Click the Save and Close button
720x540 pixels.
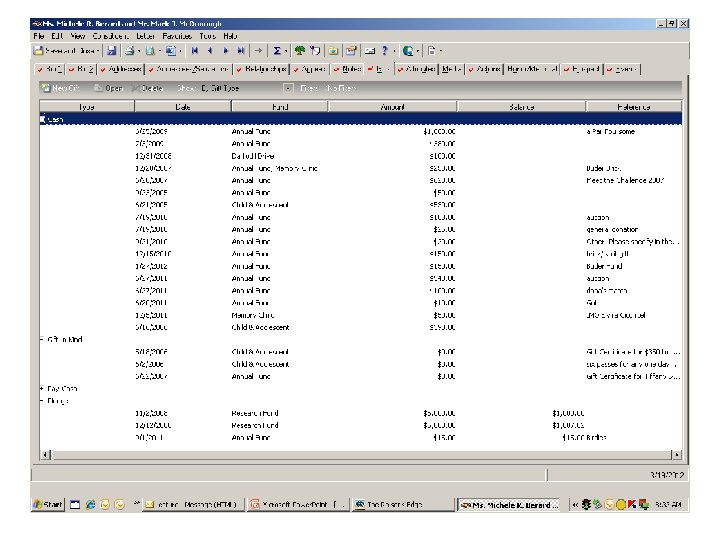[65, 51]
